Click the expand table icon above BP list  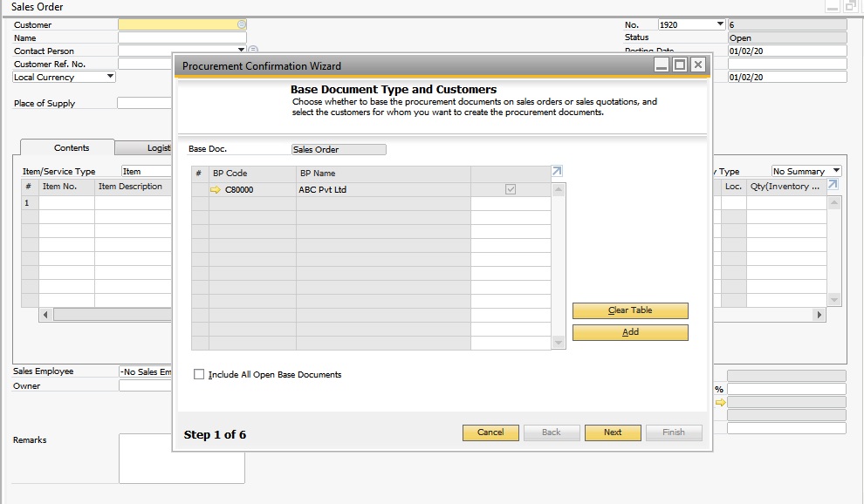coord(556,171)
